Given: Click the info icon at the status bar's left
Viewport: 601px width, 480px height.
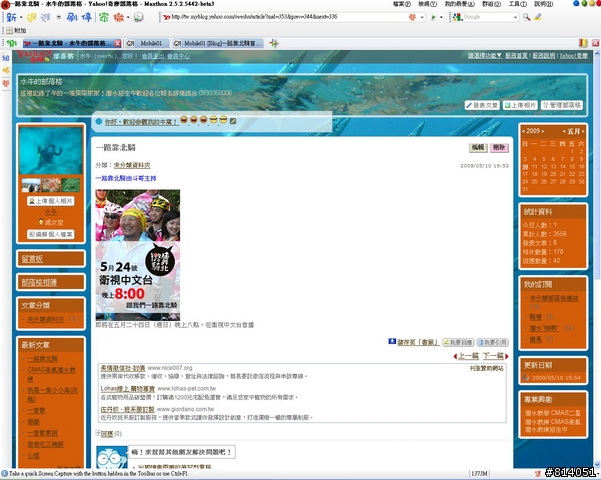Looking at the screenshot, I should [4, 473].
